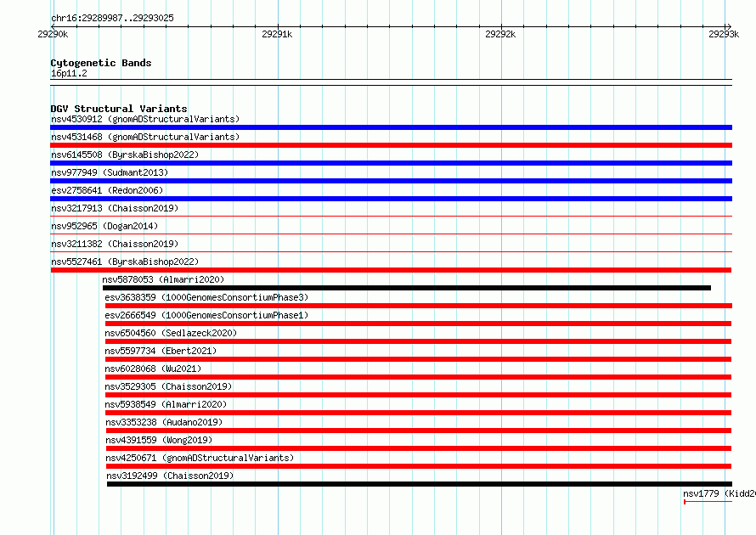Select the nsv6028068 Wu2021 label
The image size is (756, 535).
click(x=153, y=369)
